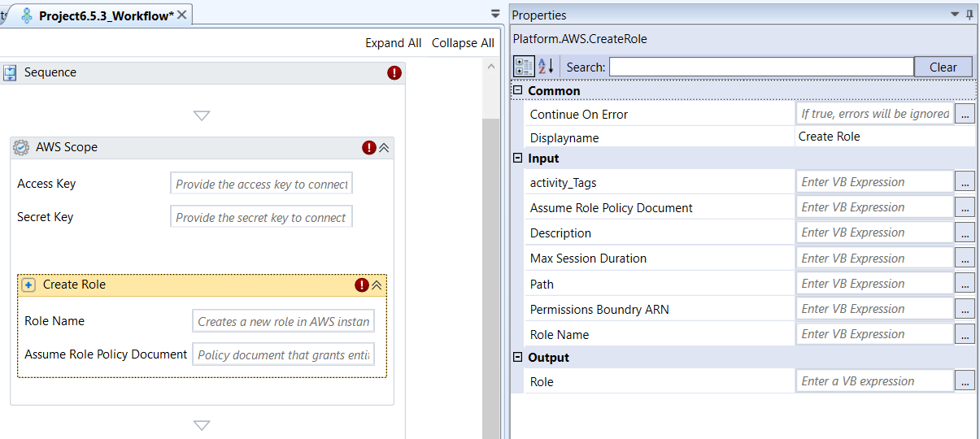Open editor for Assume Role Policy Document property
This screenshot has height=439, width=980.
point(965,207)
